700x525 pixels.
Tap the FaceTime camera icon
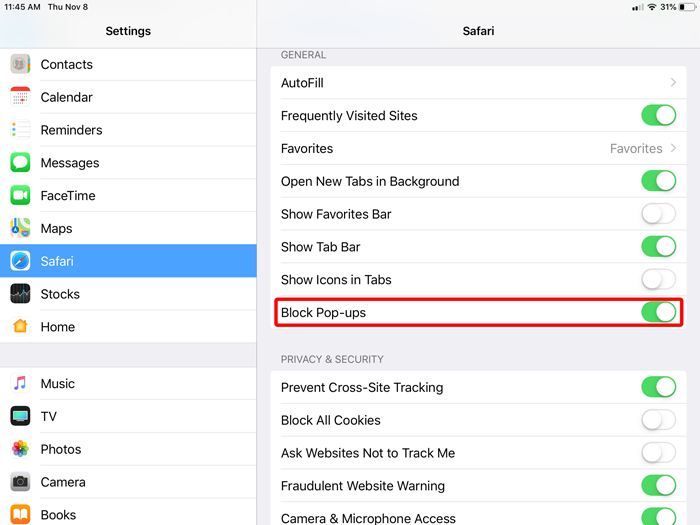coord(20,196)
